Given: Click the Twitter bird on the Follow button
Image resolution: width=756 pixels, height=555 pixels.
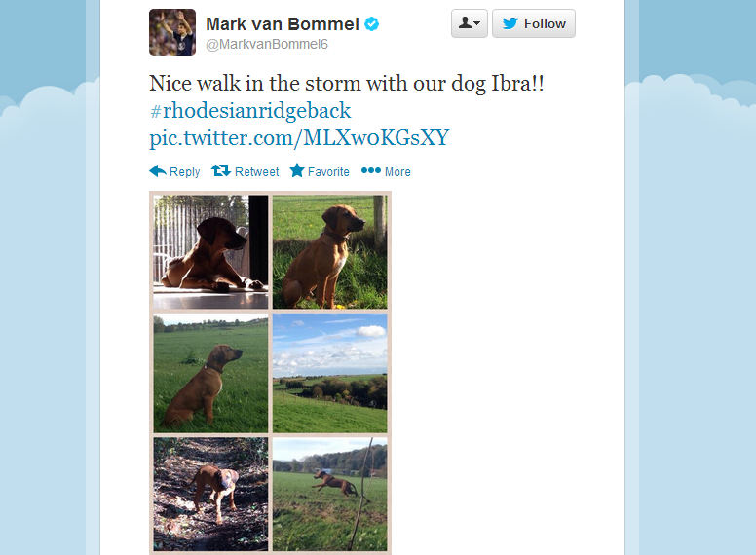Looking at the screenshot, I should [510, 24].
